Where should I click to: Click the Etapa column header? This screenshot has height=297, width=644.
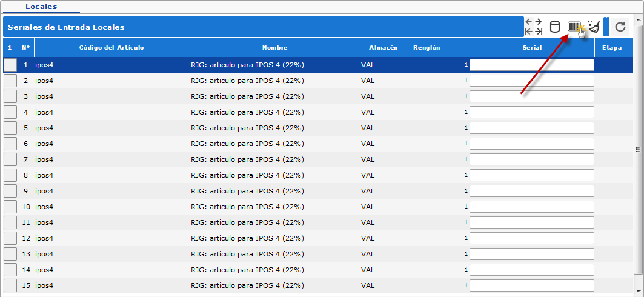(x=614, y=48)
